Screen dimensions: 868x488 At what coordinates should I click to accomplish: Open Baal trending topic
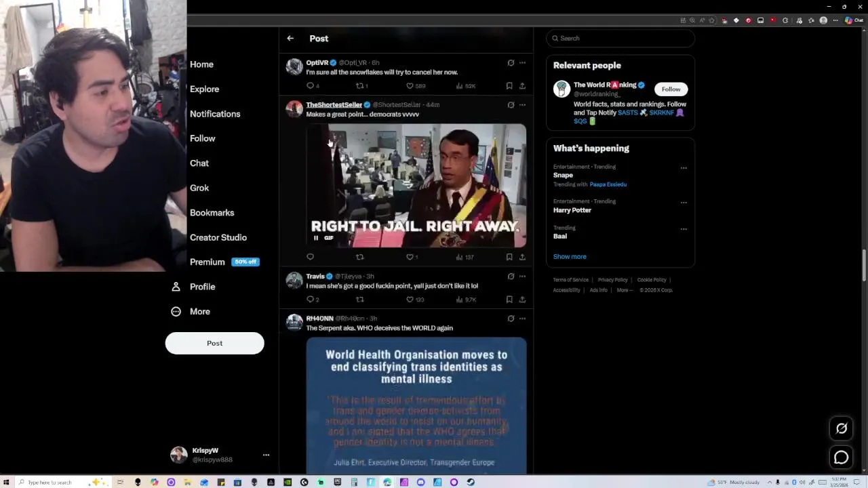point(560,237)
